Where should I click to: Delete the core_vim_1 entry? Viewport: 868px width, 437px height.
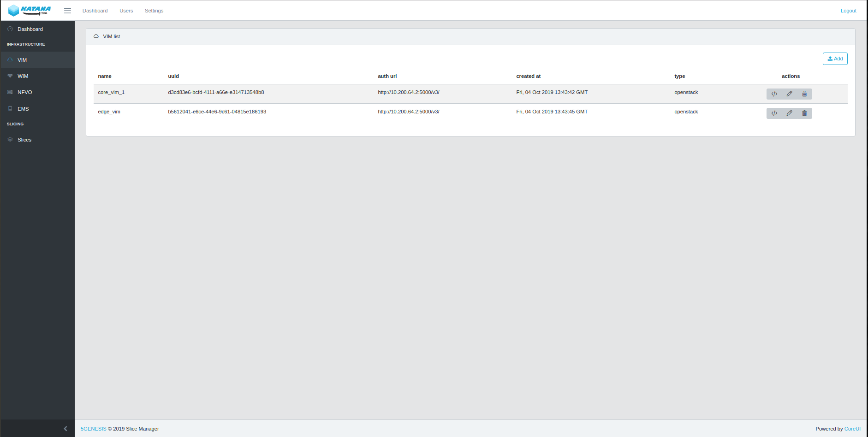pyautogui.click(x=804, y=94)
